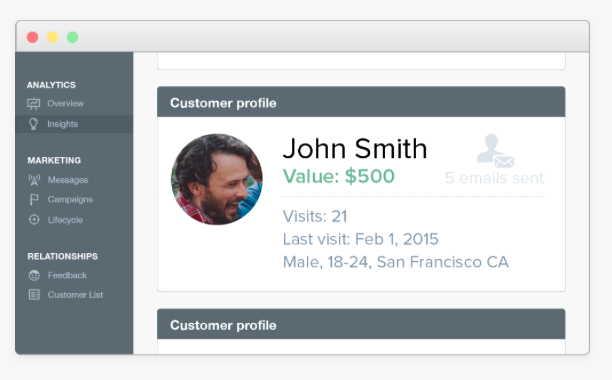Click the Lifecycle target icon
Viewport: 612px width, 380px height.
(34, 220)
